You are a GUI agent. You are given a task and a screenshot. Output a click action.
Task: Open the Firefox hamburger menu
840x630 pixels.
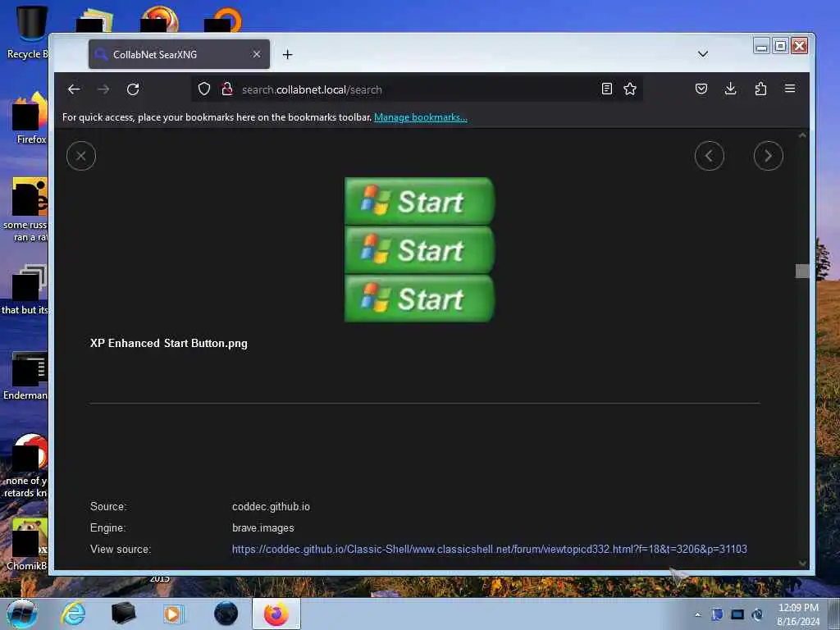coord(790,89)
